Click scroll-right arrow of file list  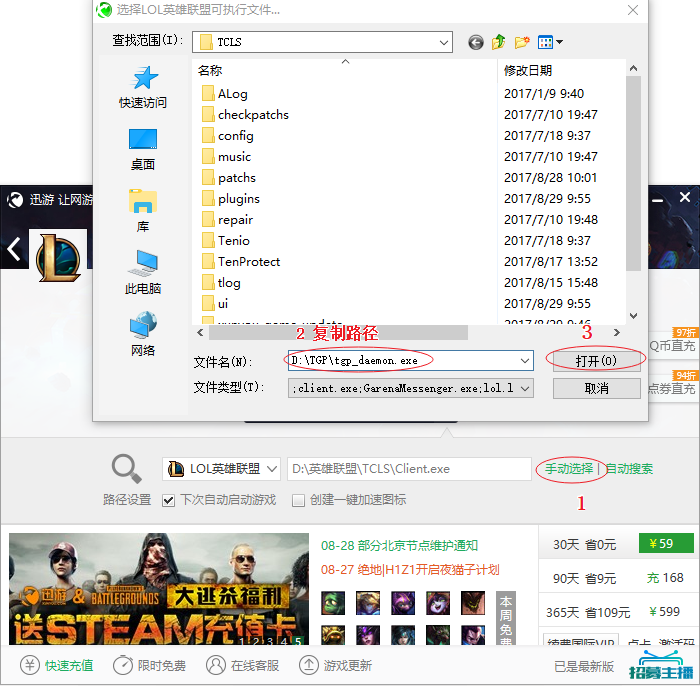617,333
